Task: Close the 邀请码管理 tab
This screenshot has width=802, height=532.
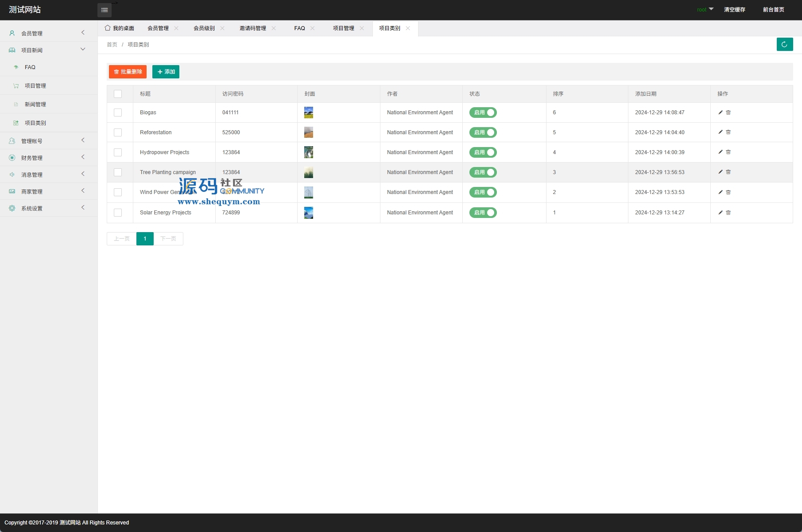Action: (274, 28)
